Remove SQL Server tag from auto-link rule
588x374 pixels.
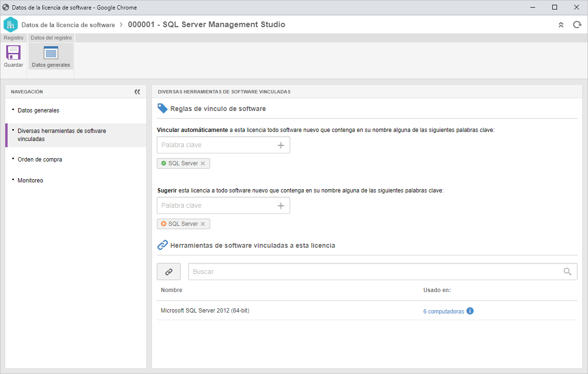(x=203, y=163)
